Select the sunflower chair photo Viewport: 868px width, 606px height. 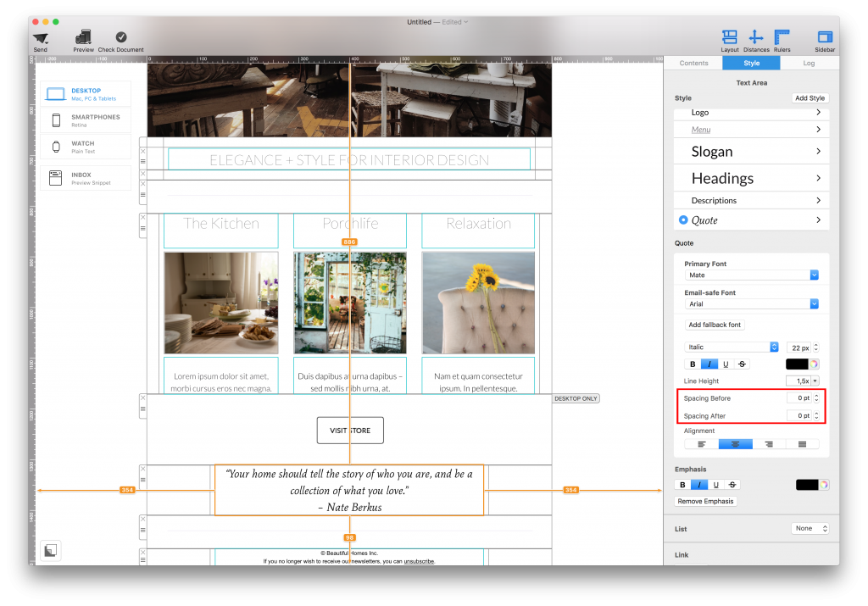point(478,303)
